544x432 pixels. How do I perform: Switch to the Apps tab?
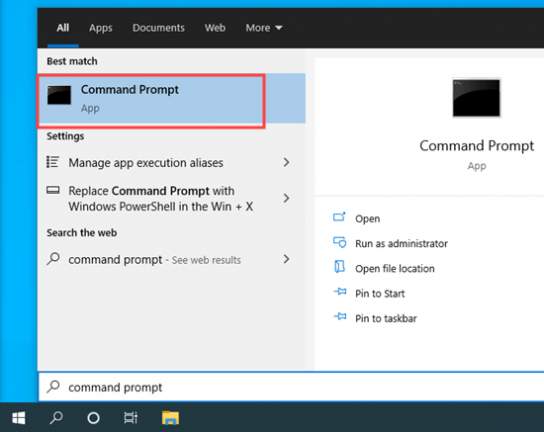(x=101, y=28)
